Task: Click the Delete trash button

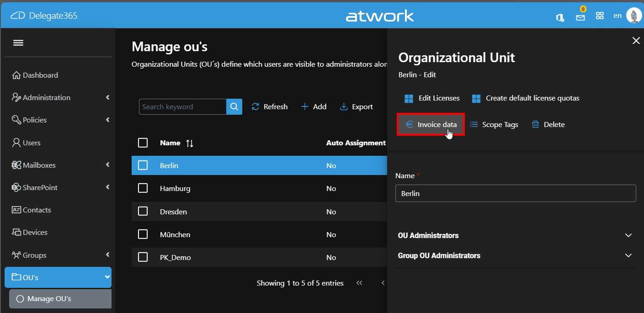Action: (x=548, y=124)
